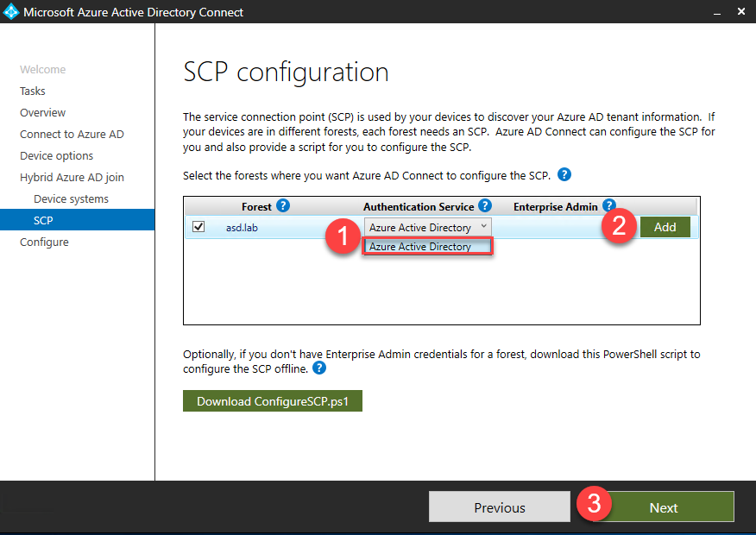Close the Azure AD Connect wizard

coord(741,12)
